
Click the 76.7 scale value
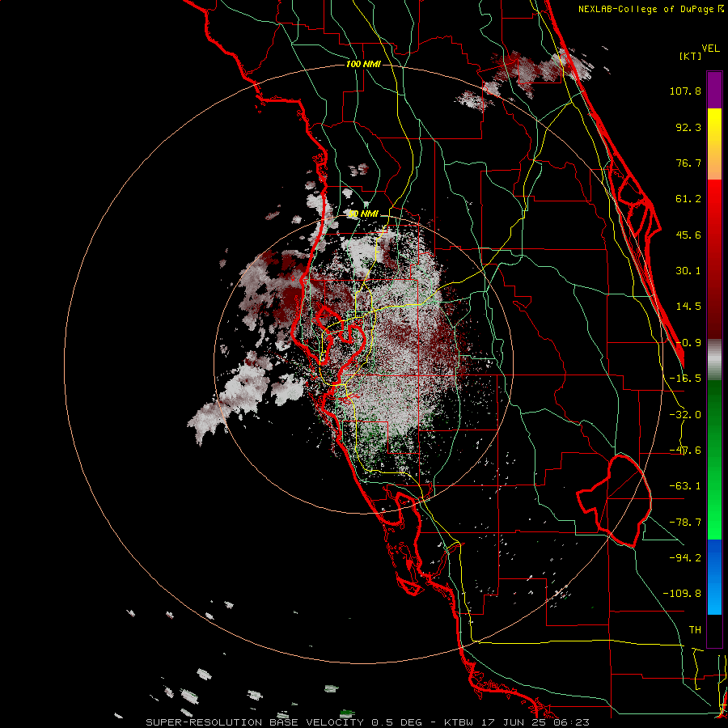(x=688, y=163)
